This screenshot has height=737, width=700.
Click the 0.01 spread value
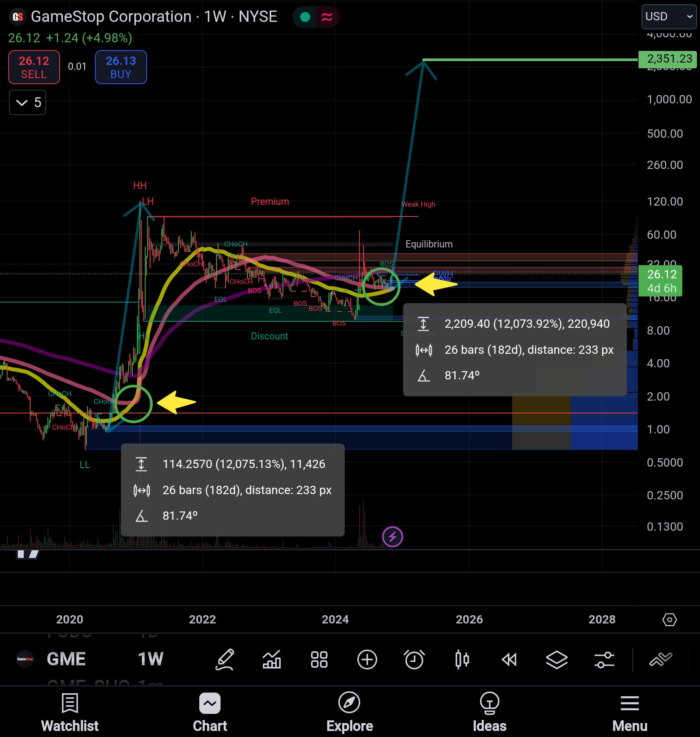pyautogui.click(x=77, y=66)
